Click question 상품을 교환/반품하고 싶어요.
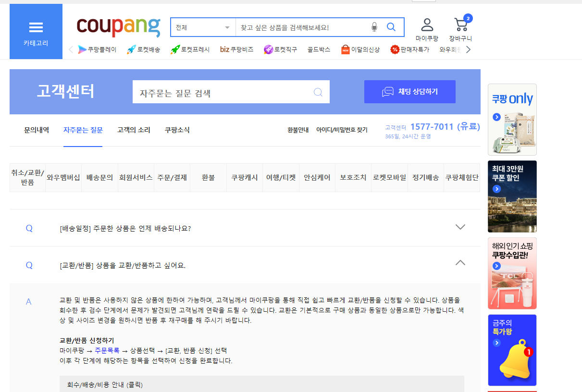 tap(123, 266)
